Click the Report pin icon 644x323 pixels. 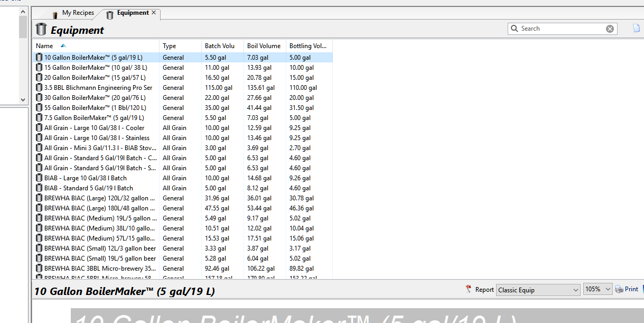point(468,289)
